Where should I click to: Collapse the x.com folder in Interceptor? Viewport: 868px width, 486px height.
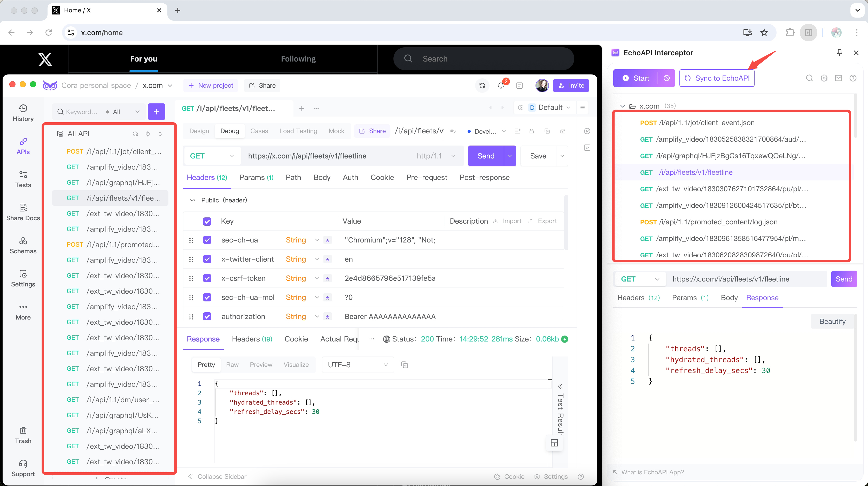[622, 106]
